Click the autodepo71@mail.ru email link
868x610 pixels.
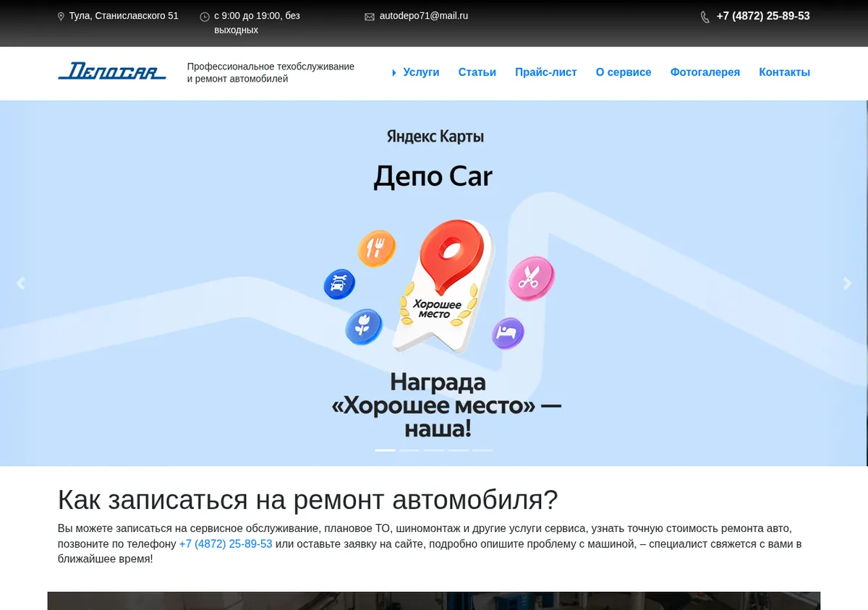424,16
